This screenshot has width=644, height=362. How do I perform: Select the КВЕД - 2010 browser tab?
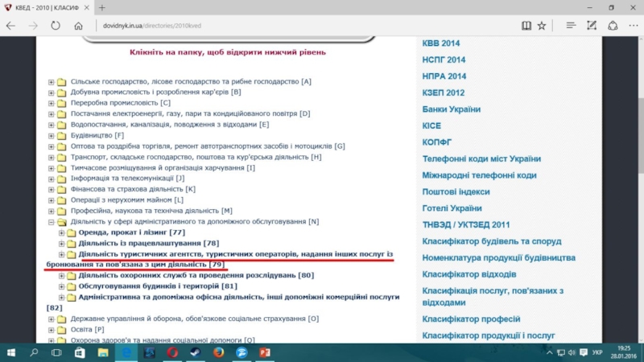tap(47, 7)
